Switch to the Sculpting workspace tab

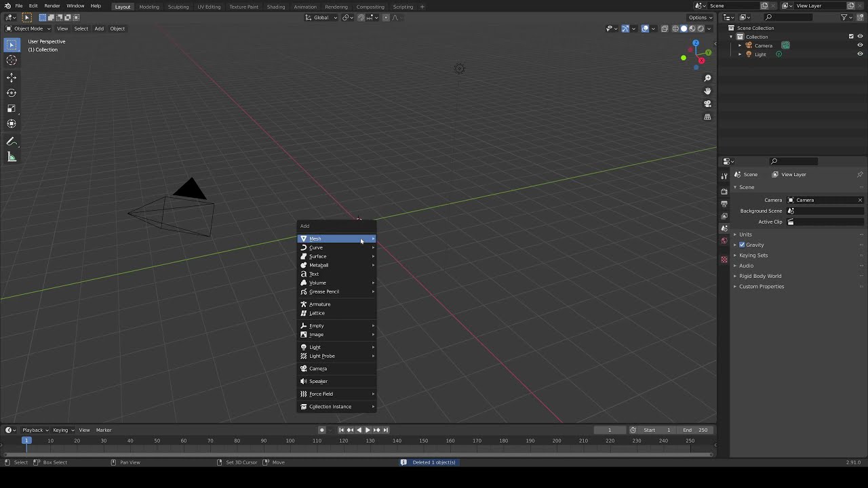[x=178, y=7]
